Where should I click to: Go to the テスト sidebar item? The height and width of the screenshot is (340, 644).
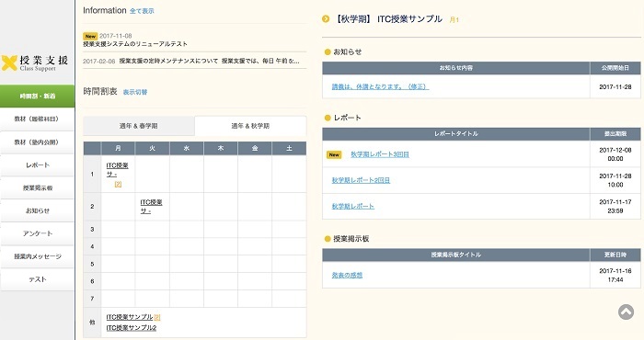(x=38, y=279)
